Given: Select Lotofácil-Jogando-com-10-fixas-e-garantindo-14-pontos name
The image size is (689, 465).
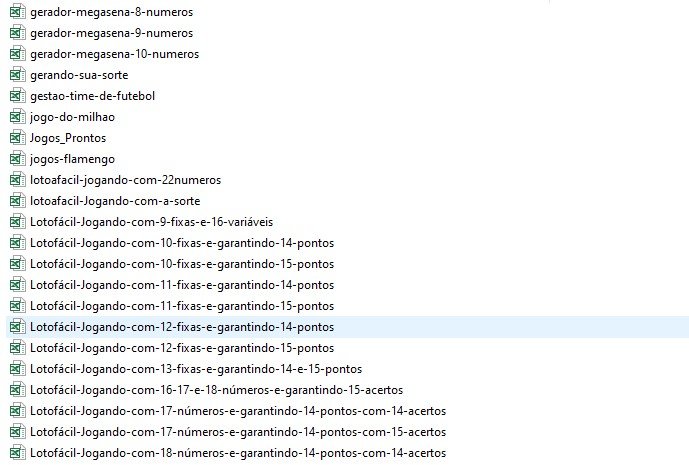Looking at the screenshot, I should coord(182,243).
